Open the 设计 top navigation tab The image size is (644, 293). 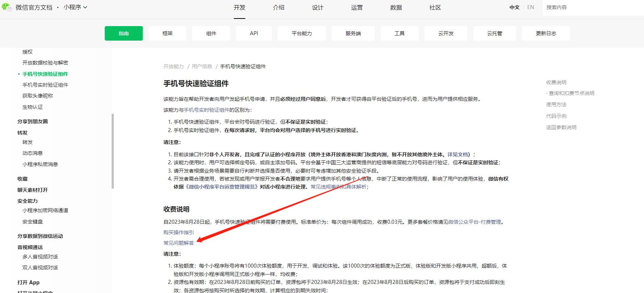[x=318, y=8]
